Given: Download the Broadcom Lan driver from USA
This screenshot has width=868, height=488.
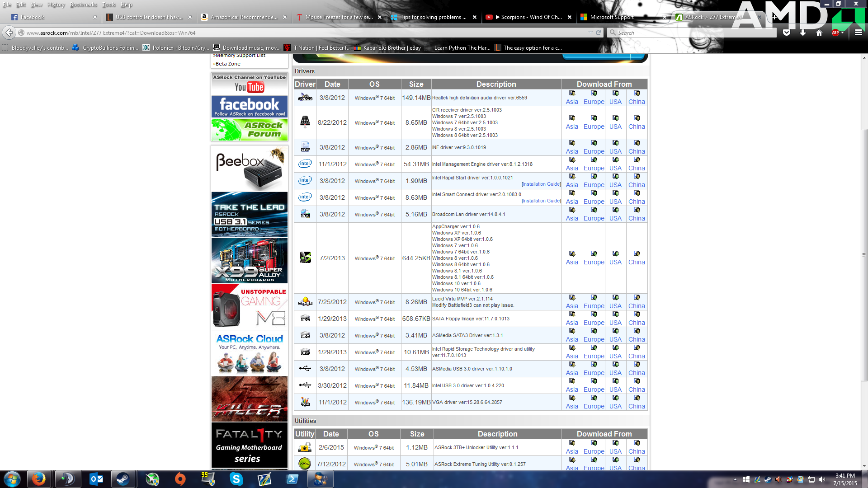Looking at the screenshot, I should tap(615, 214).
